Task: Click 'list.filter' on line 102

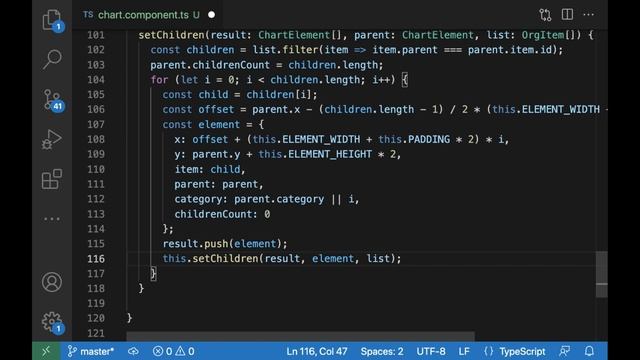Action: tap(285, 50)
